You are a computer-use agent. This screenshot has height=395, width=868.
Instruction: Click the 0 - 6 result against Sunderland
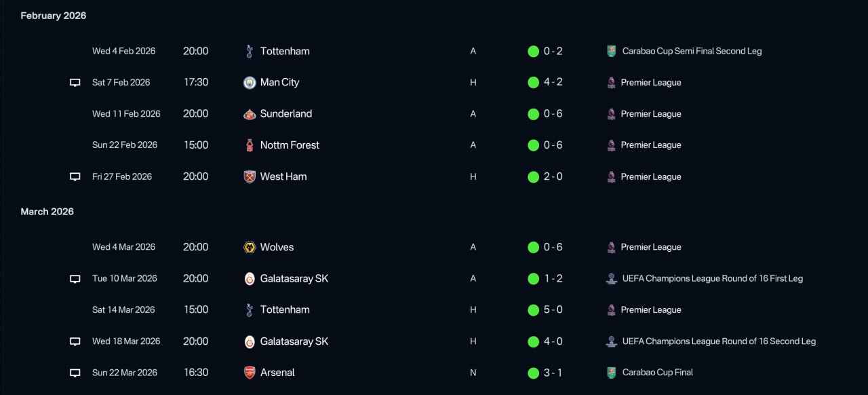[553, 114]
